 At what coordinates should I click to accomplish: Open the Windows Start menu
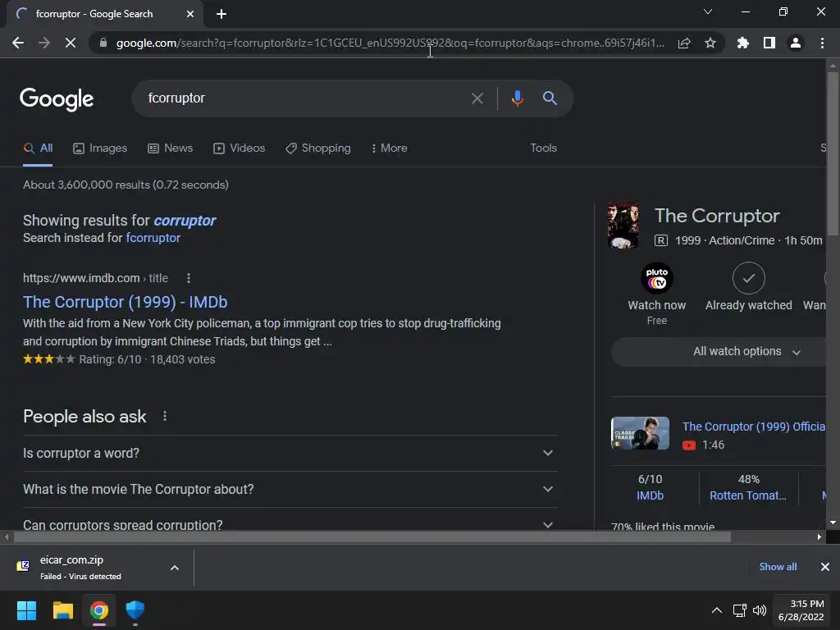click(x=26, y=610)
